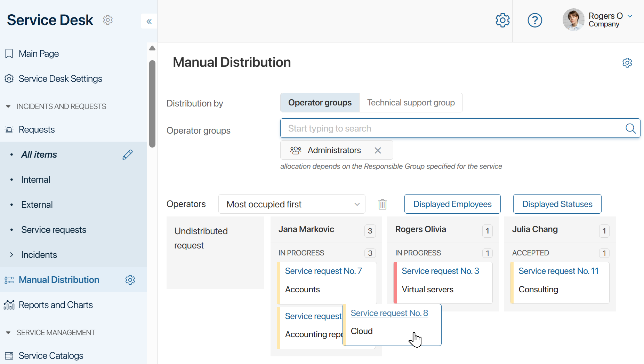644x364 pixels.
Task: Open Service Desk workspace gear settings
Action: tap(108, 20)
